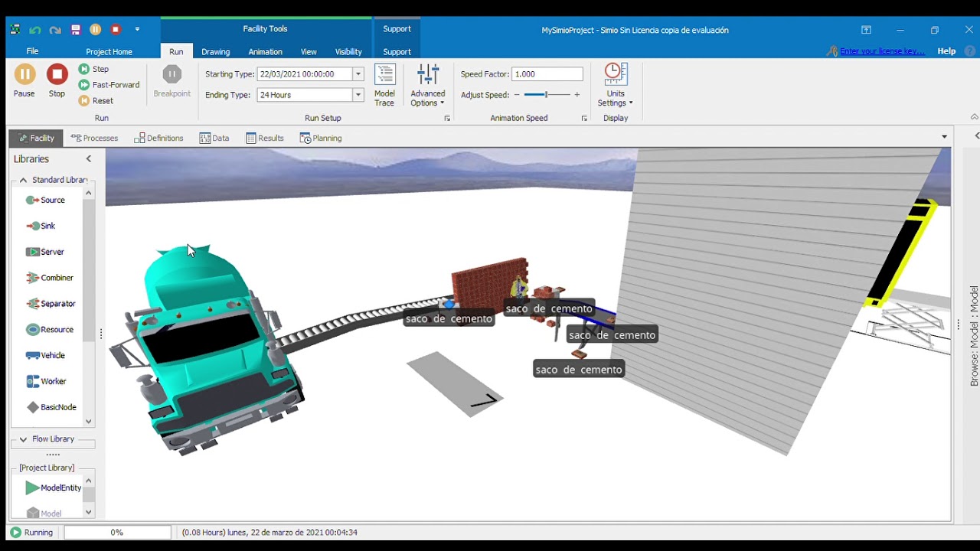Open Run Setup dialog launcher
The image size is (980, 551).
[x=447, y=119]
